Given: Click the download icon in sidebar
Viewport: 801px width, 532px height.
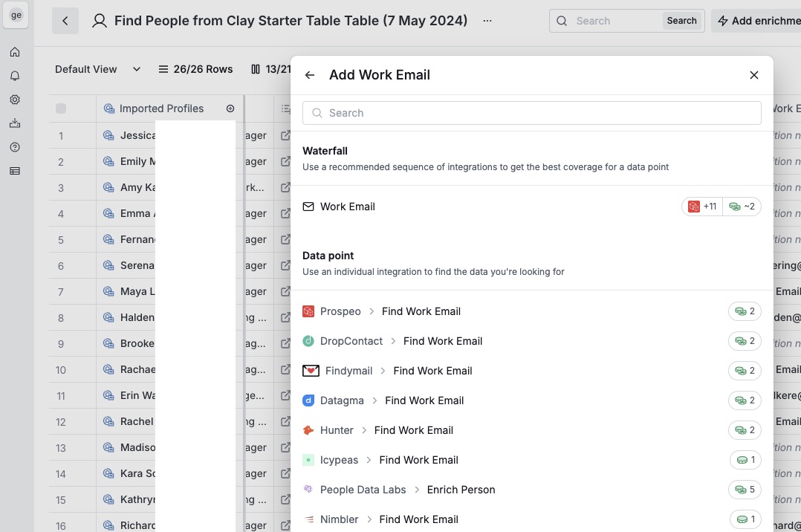Looking at the screenshot, I should click(15, 123).
